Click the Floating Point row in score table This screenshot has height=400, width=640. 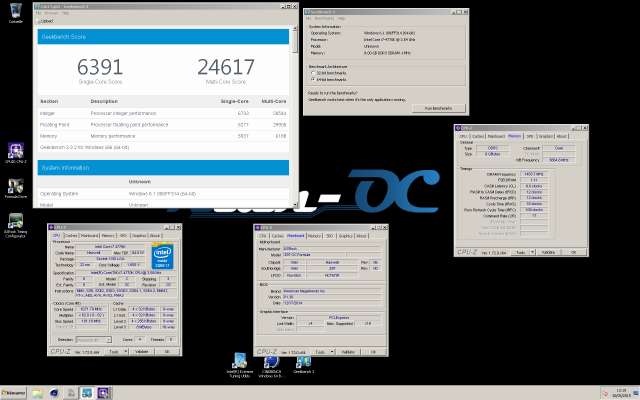pos(163,124)
